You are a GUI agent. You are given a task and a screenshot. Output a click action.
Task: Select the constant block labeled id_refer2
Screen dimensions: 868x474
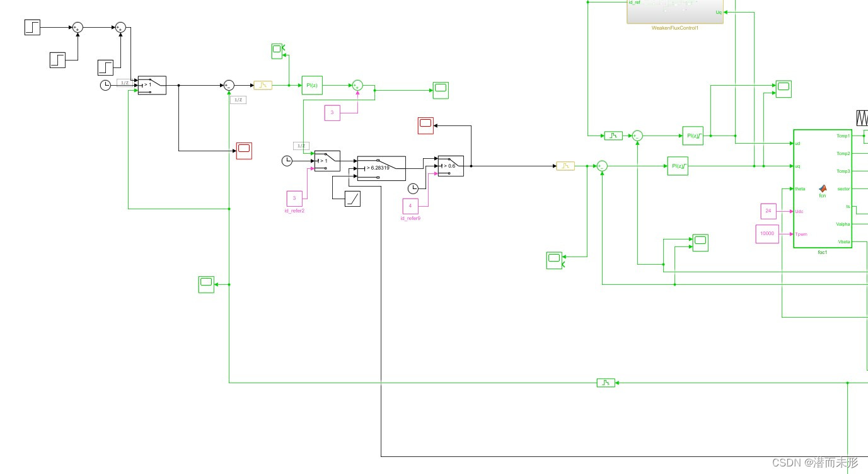coord(294,199)
